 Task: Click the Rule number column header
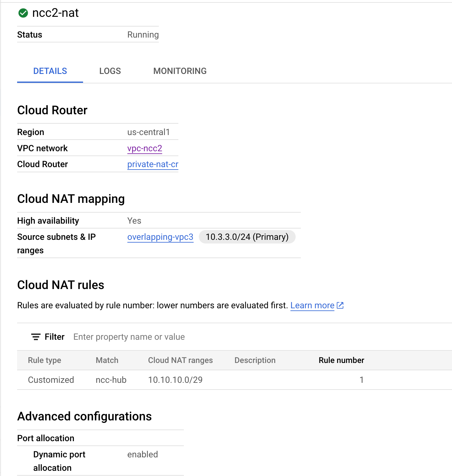pyautogui.click(x=341, y=360)
